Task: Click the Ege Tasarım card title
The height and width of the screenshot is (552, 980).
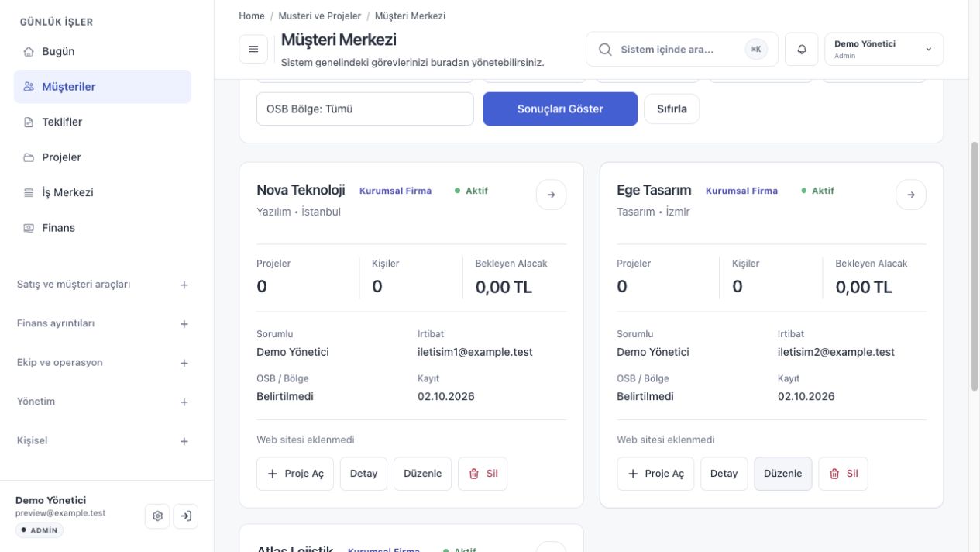Action: coord(654,190)
